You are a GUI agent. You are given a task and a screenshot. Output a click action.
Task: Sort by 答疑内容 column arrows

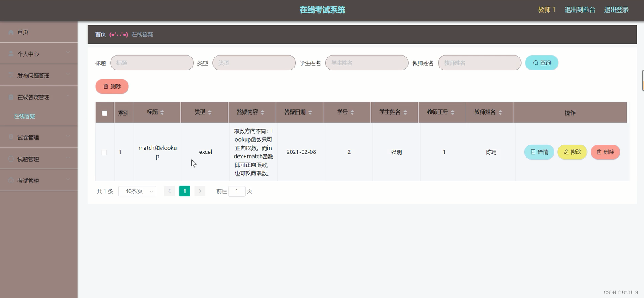[263, 112]
